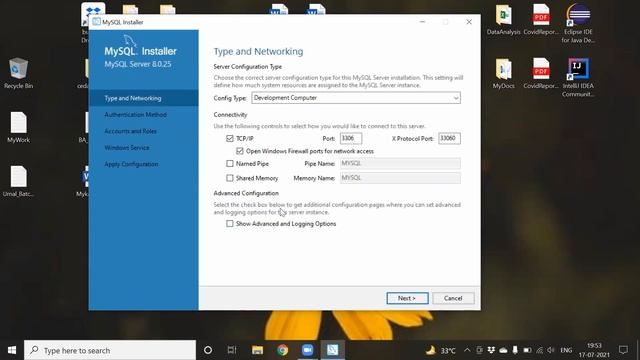Open the Recycle Bin desktop icon
The width and height of the screenshot is (640, 360).
(18, 73)
